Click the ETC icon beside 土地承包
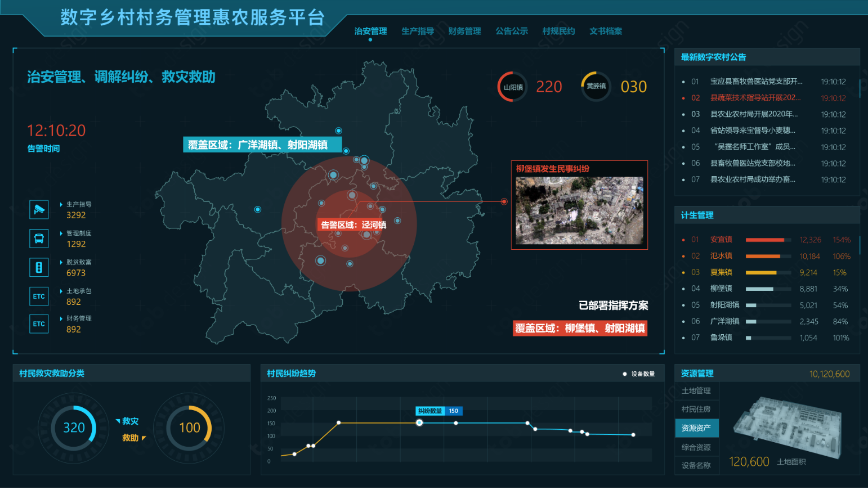 click(39, 296)
